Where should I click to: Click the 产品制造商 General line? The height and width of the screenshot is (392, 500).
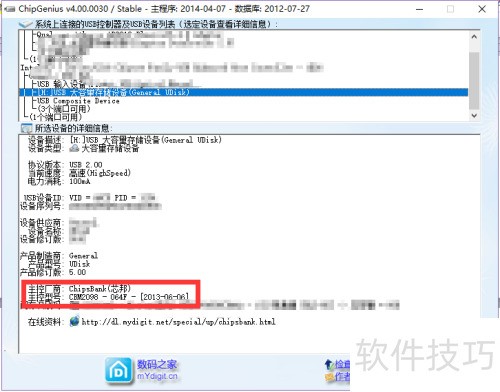tap(59, 256)
